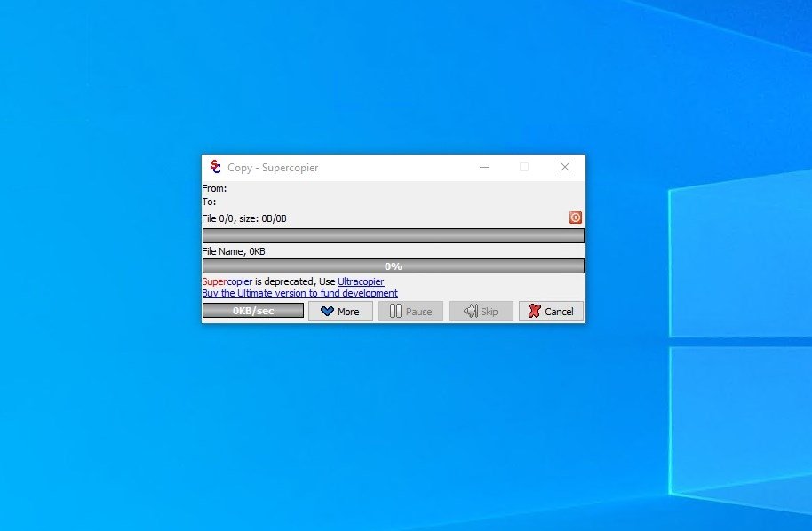
Task: Follow the Buy the Ultimate version link
Action: click(300, 293)
